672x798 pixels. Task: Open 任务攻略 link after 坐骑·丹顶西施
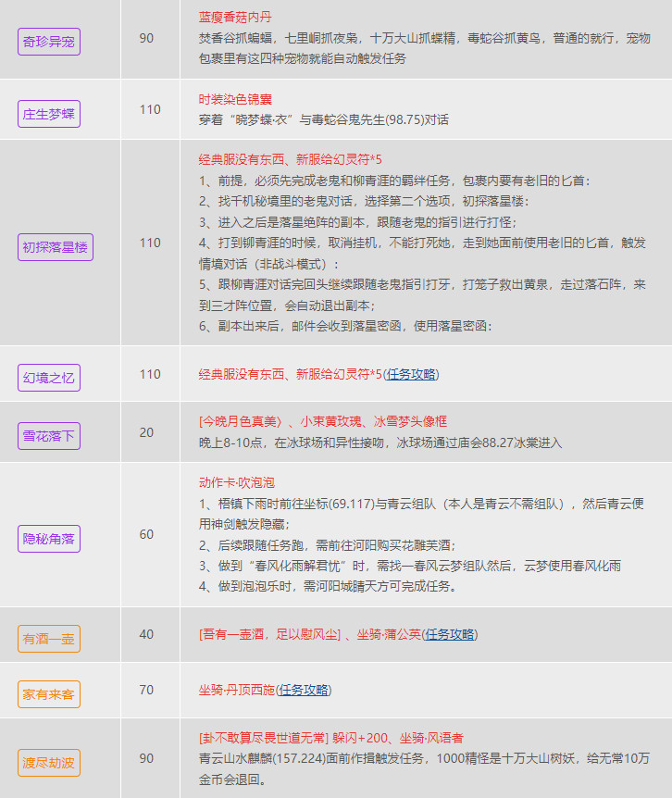click(x=304, y=690)
